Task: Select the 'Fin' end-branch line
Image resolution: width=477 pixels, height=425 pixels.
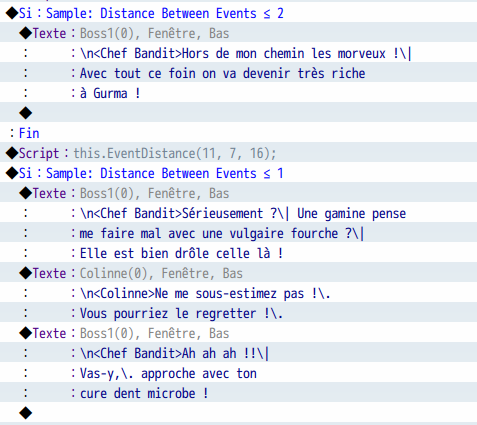Action: point(238,133)
